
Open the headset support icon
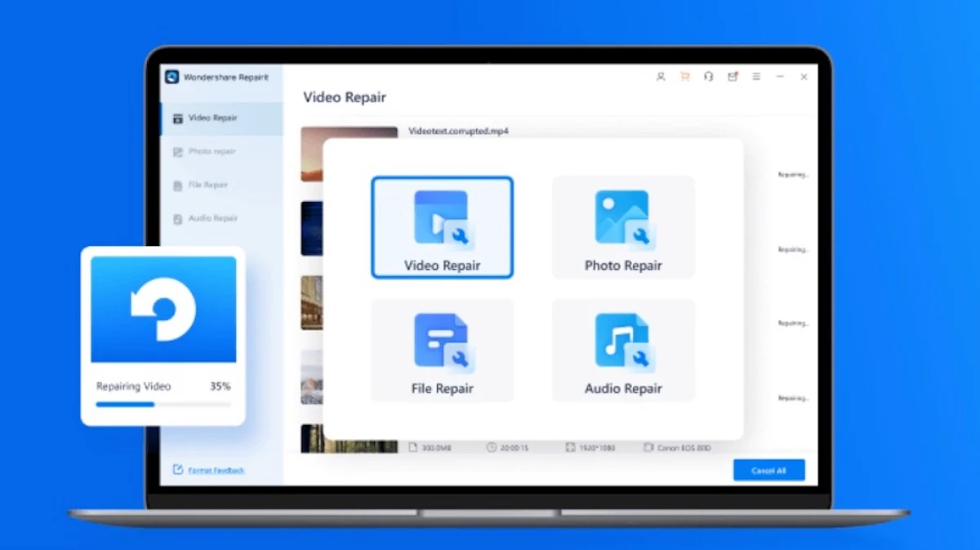(x=708, y=76)
